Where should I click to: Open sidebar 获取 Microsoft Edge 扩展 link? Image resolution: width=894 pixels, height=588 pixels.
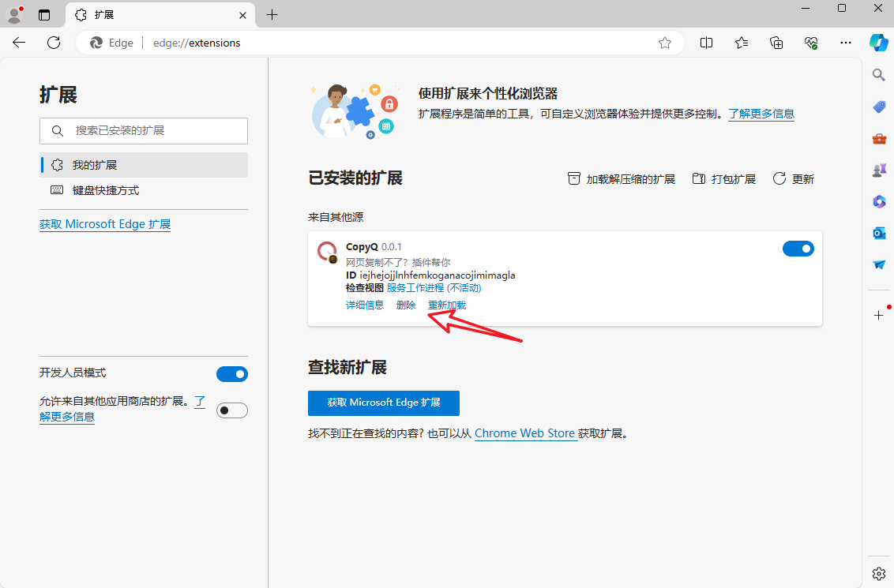105,224
